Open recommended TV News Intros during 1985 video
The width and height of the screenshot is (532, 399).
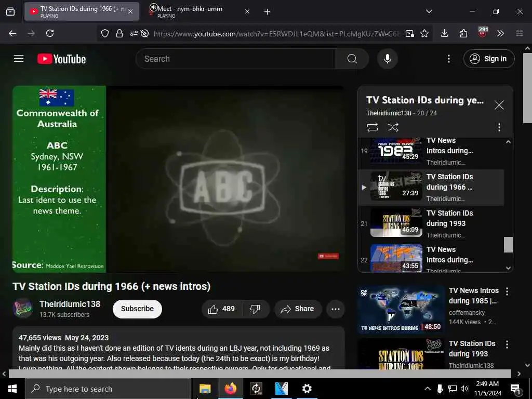tap(401, 309)
